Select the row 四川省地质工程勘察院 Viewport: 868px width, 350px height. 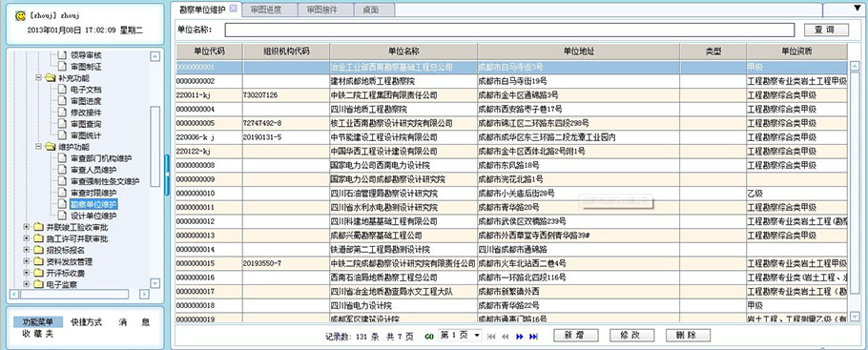[512, 109]
